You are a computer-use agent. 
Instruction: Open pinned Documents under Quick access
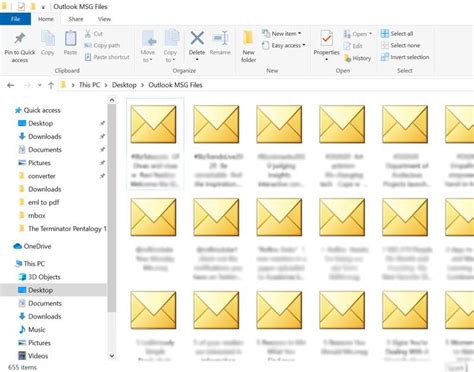(x=40, y=150)
